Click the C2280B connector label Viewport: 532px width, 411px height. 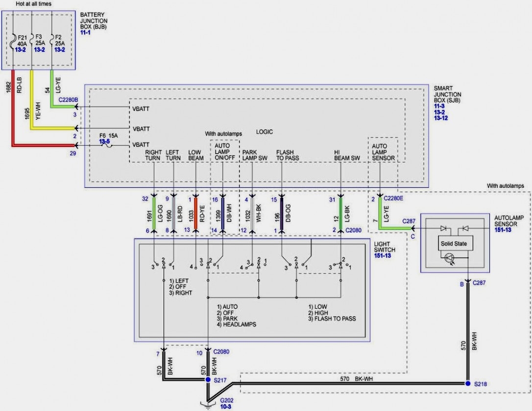68,100
